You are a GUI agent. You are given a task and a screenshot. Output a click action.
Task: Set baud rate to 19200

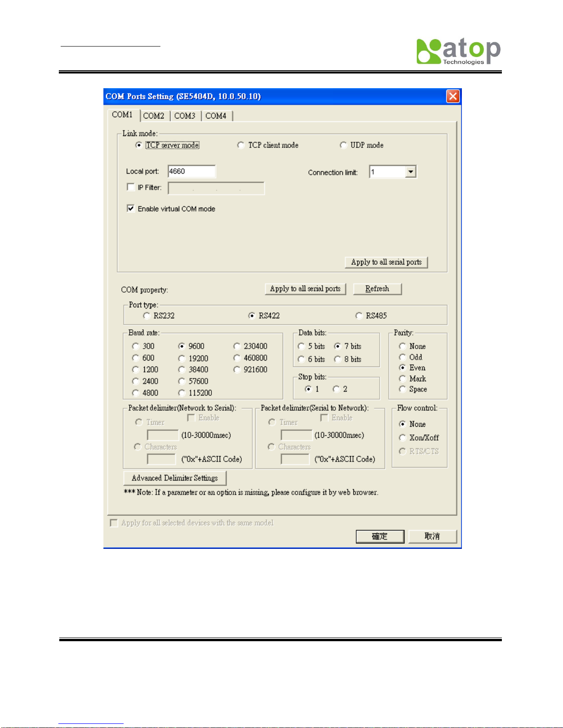point(182,358)
